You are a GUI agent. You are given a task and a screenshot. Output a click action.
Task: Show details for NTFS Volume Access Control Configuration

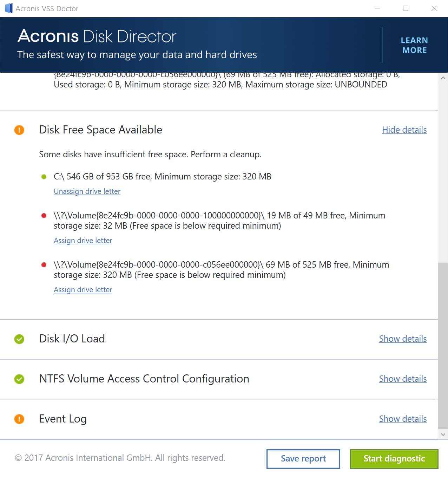pyautogui.click(x=403, y=379)
